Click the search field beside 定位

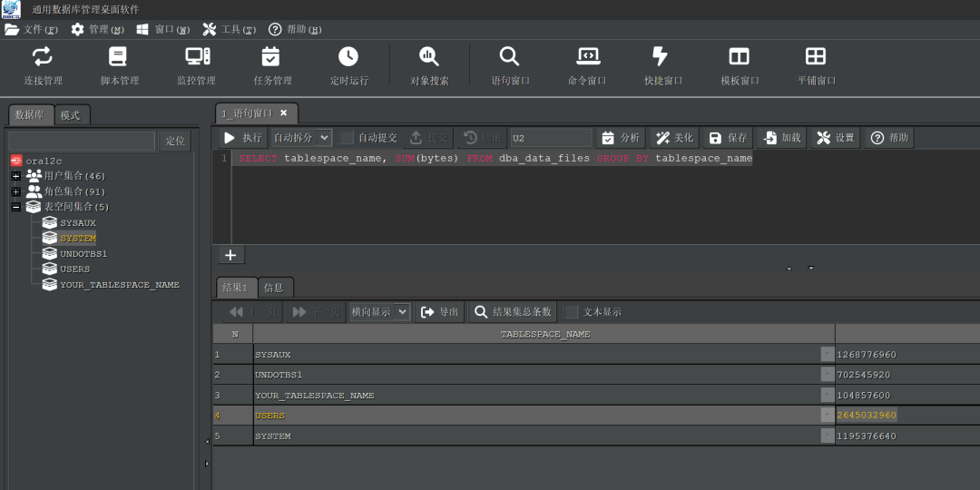tap(82, 141)
